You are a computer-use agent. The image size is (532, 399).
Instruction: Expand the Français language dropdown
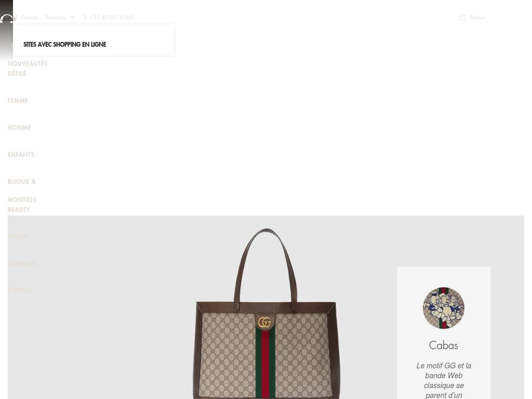point(60,17)
